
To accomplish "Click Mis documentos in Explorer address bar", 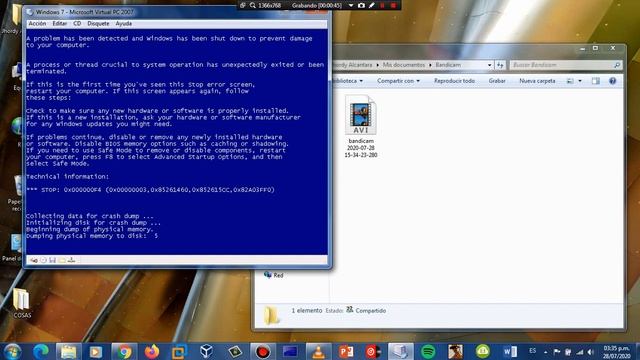I will point(404,65).
